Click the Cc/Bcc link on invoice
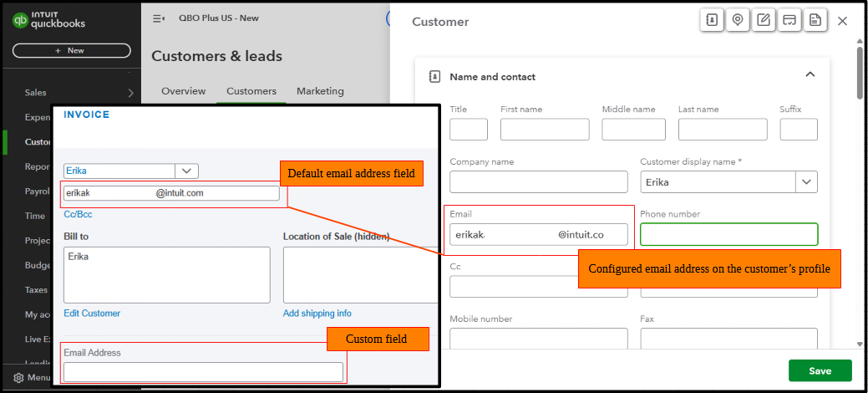Viewport: 868px width, 393px height. click(x=78, y=214)
